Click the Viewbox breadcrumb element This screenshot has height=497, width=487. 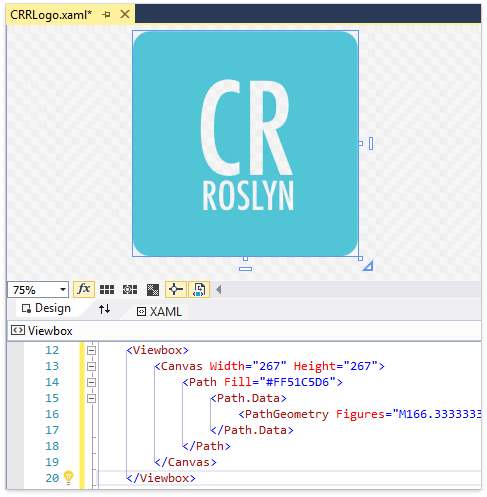(42, 331)
